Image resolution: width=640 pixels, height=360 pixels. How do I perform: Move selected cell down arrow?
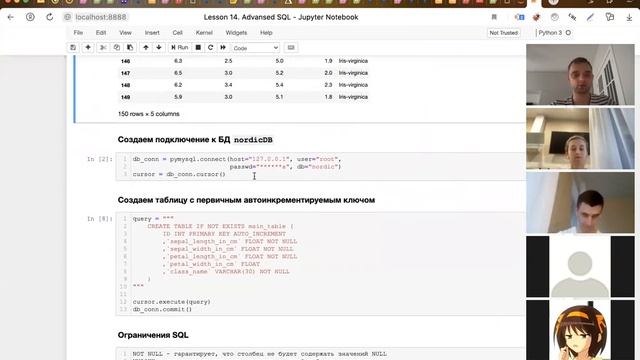pyautogui.click(x=159, y=47)
